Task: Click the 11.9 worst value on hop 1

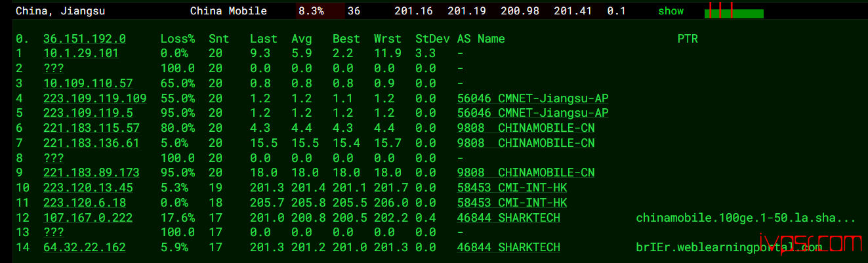Action: (388, 54)
